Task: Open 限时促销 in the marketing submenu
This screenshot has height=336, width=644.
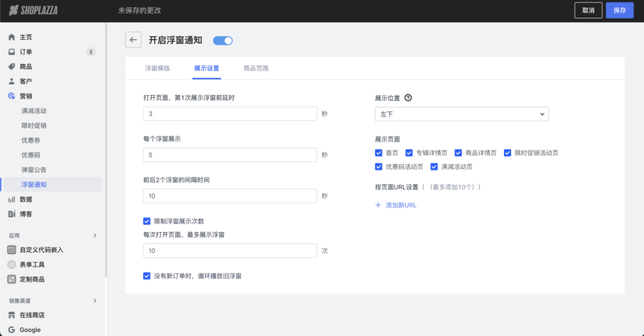Action: coord(34,125)
